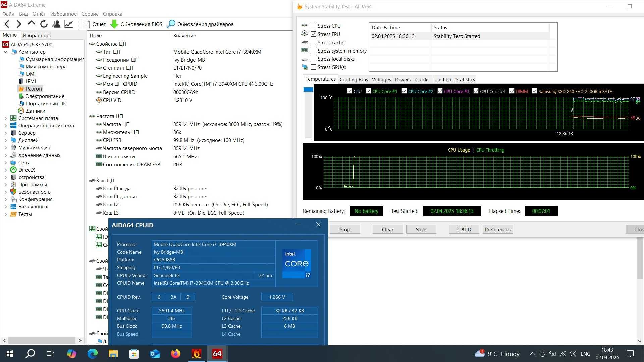Click the Back navigation arrow in AIDA64 toolbar
Viewport: 644px width, 362px height.
7,24
